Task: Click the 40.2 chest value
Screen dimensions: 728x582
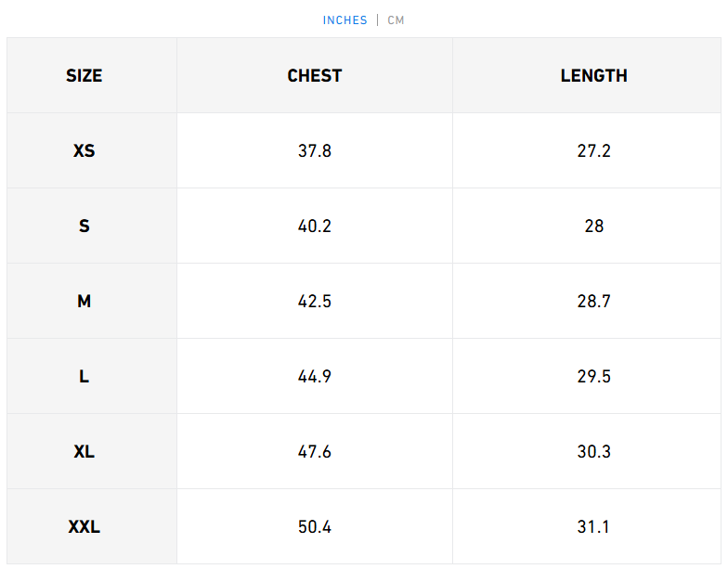Action: pos(315,226)
